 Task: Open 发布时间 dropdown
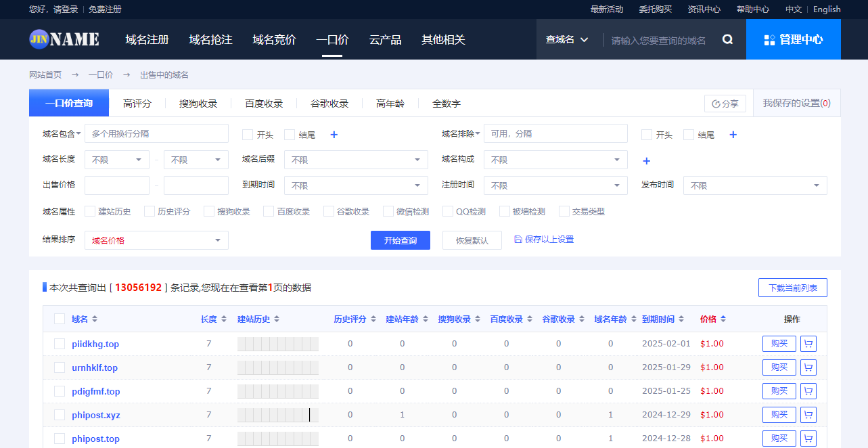[756, 185]
